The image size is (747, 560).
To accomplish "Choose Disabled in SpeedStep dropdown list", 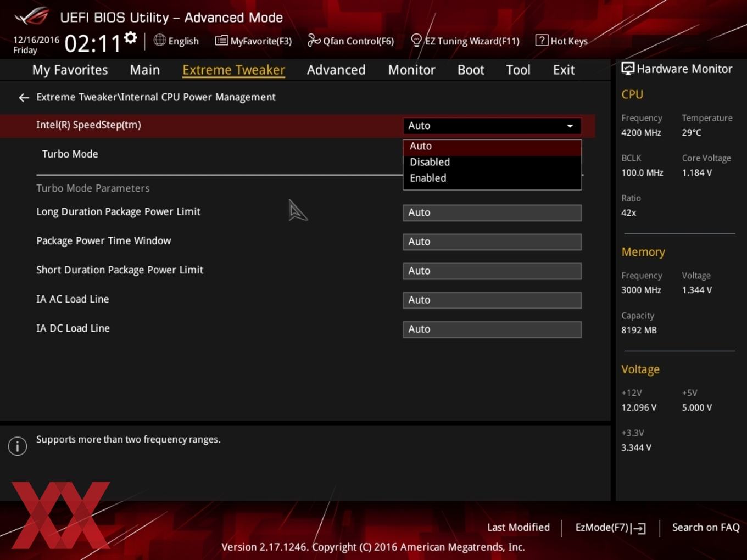I will click(492, 162).
